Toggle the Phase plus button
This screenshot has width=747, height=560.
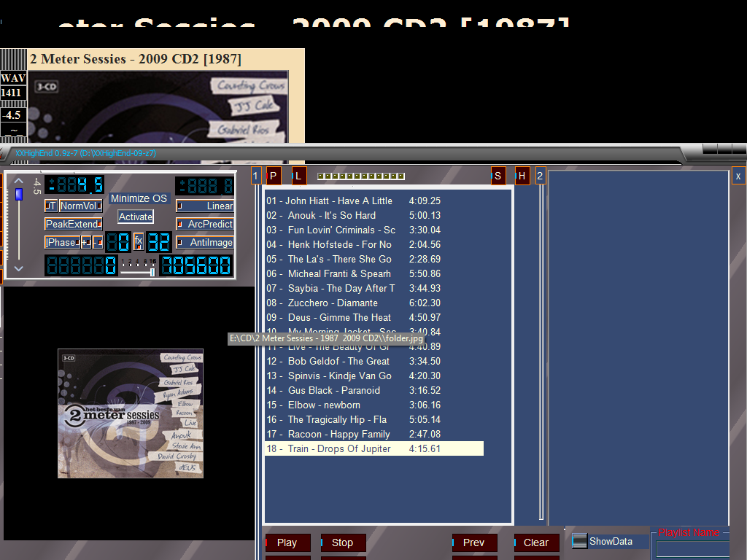(86, 242)
